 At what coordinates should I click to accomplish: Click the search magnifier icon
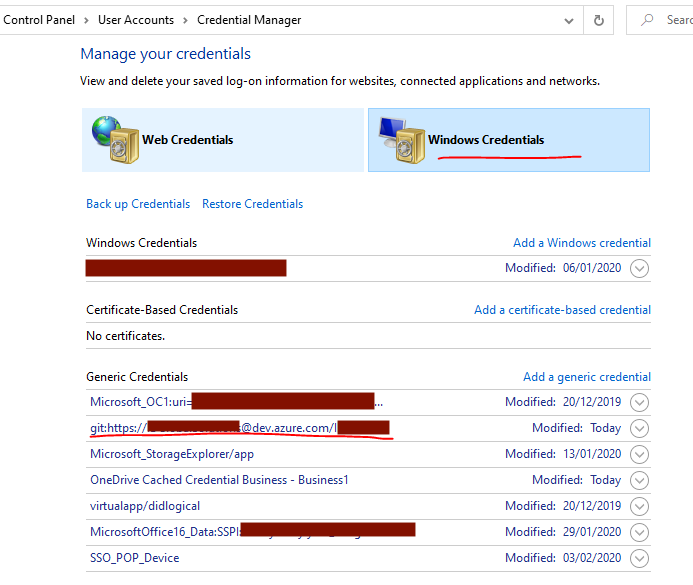(x=647, y=20)
